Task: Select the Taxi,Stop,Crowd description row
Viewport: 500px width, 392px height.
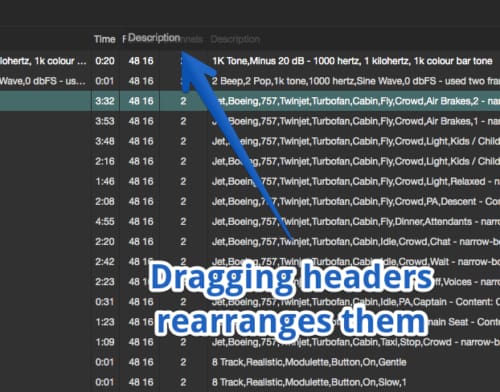Action: coord(250,342)
